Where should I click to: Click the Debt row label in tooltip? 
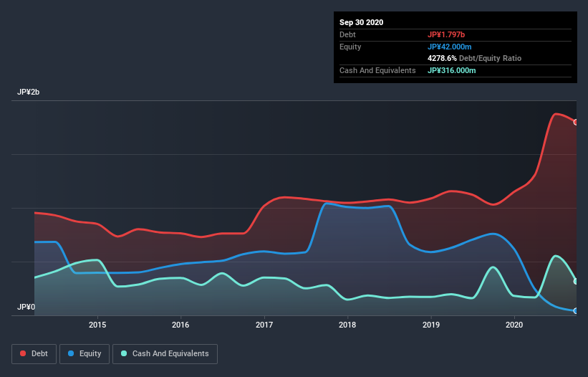[x=347, y=35]
